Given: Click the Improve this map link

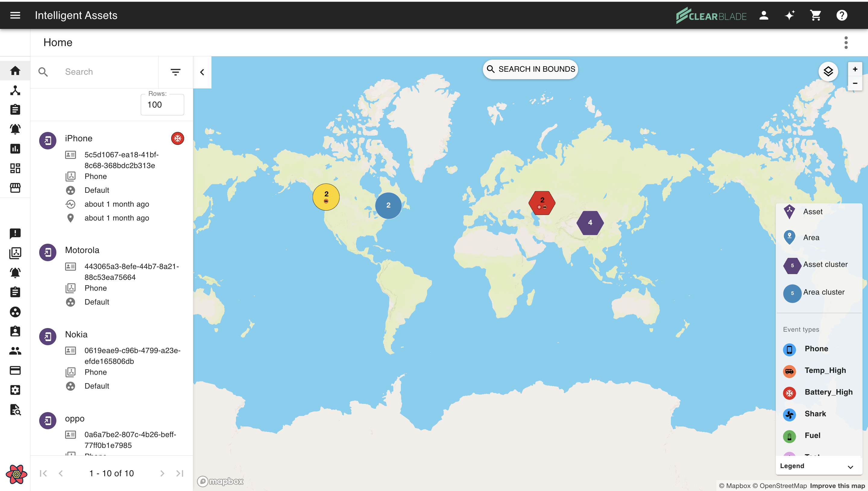Looking at the screenshot, I should tap(837, 486).
